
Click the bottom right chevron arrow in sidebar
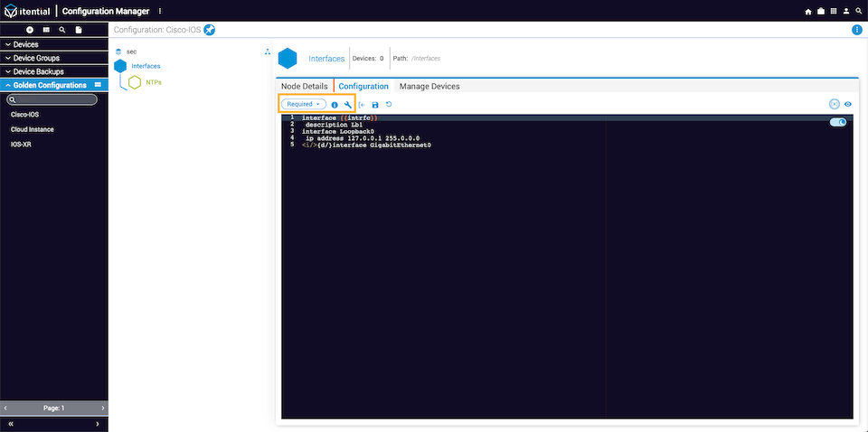point(98,424)
